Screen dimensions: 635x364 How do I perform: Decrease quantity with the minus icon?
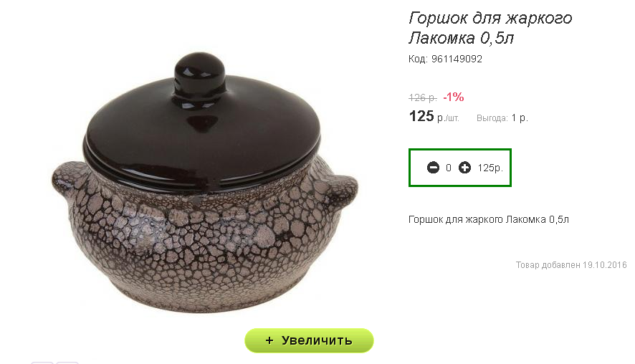click(433, 167)
